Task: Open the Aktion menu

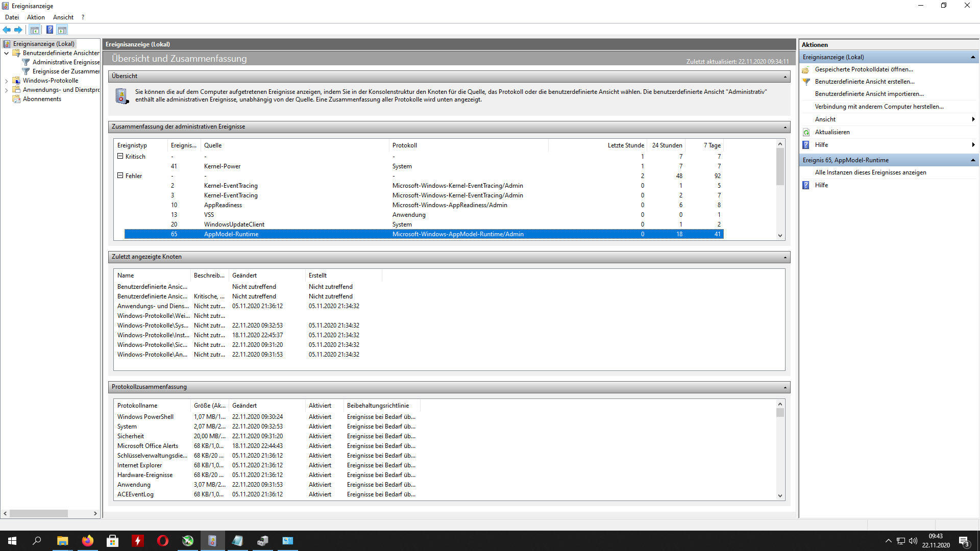Action: 36,17
